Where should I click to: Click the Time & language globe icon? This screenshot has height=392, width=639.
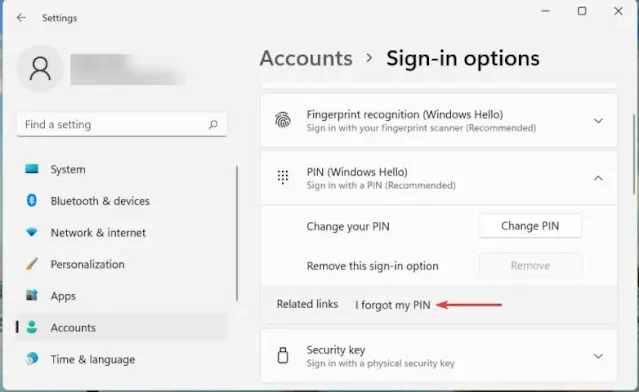[x=32, y=359]
